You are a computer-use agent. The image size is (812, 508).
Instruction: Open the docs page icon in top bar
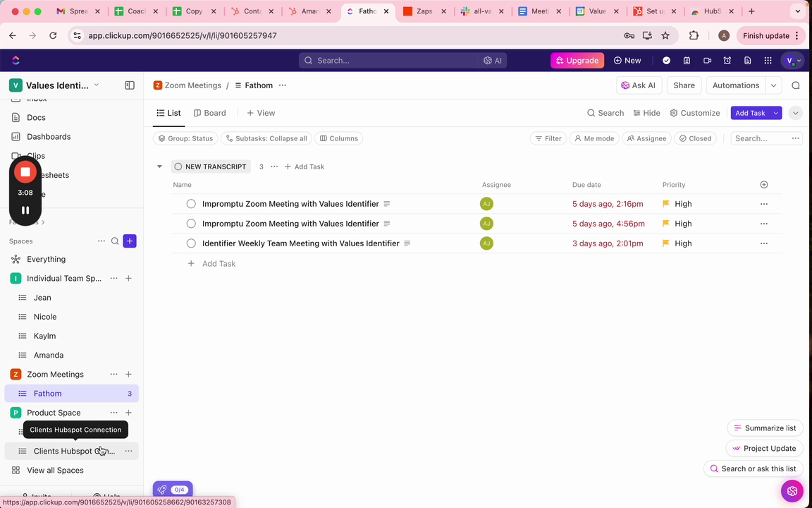point(747,61)
